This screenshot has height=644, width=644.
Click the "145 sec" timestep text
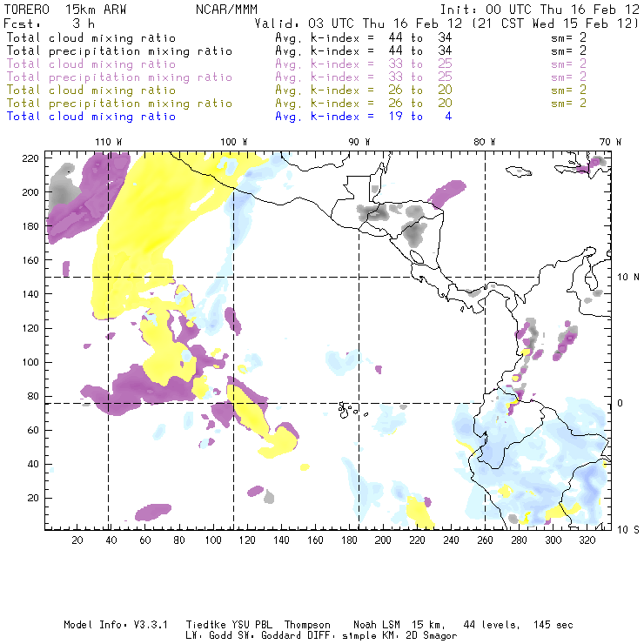553,625
